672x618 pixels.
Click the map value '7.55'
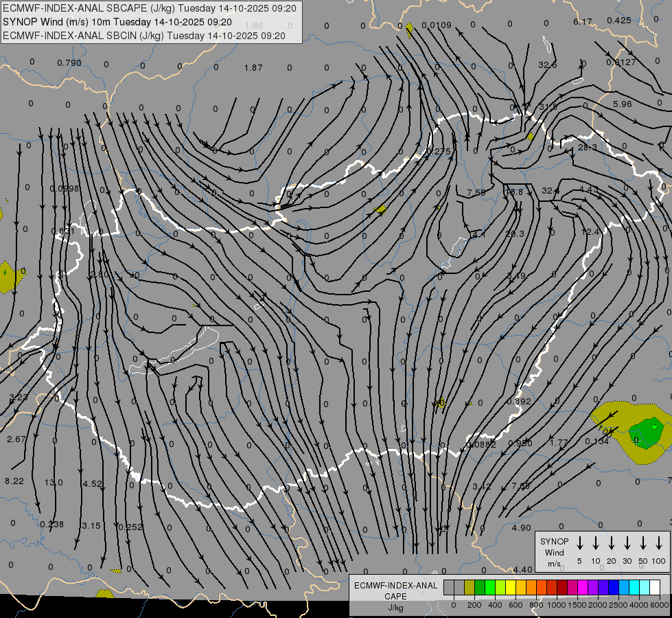476,192
